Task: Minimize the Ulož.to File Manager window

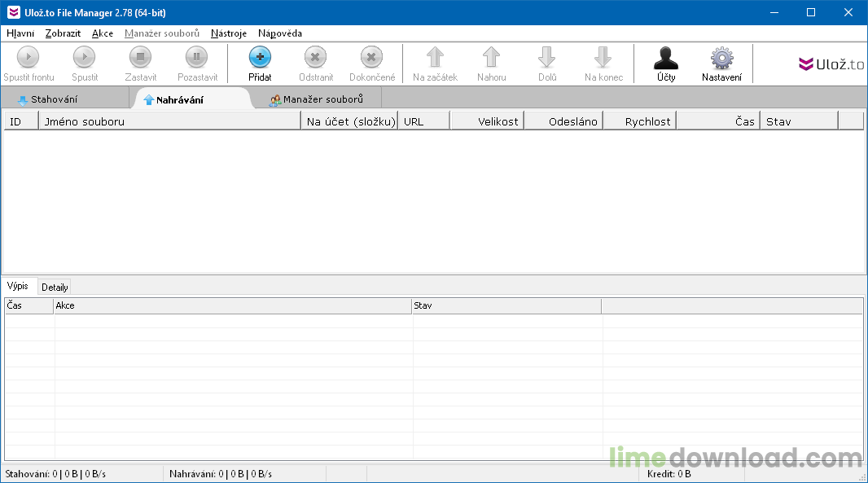Action: coord(774,12)
